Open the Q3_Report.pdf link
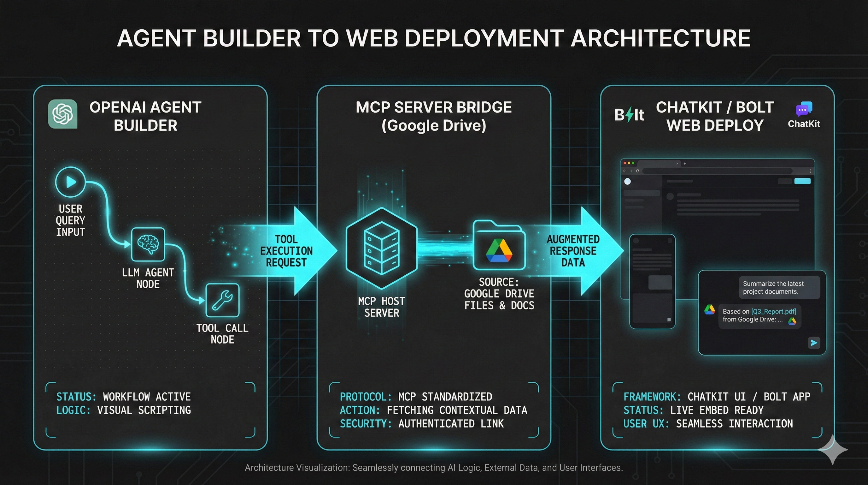The width and height of the screenshot is (868, 485). tap(774, 312)
